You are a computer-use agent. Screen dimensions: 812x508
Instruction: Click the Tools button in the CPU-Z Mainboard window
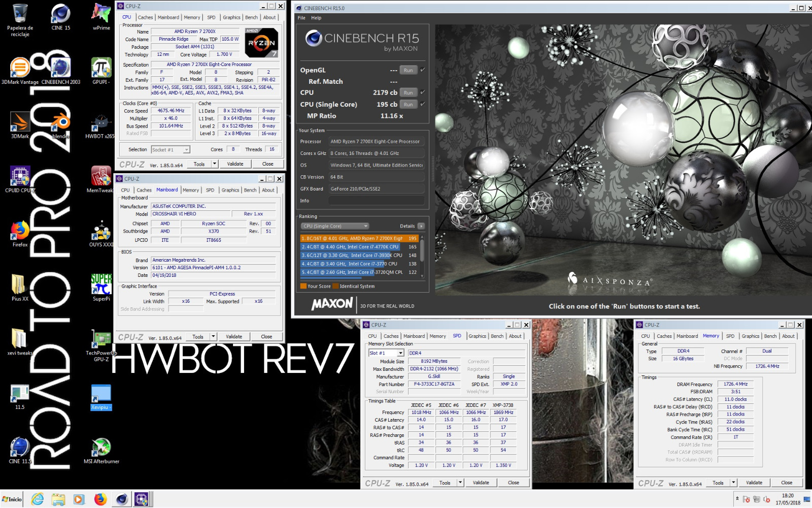198,337
